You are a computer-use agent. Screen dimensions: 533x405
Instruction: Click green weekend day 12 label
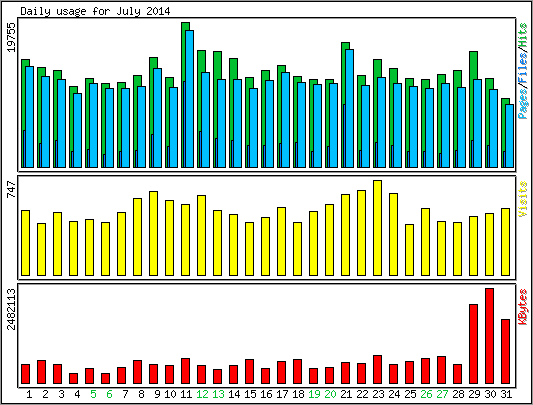pyautogui.click(x=202, y=394)
